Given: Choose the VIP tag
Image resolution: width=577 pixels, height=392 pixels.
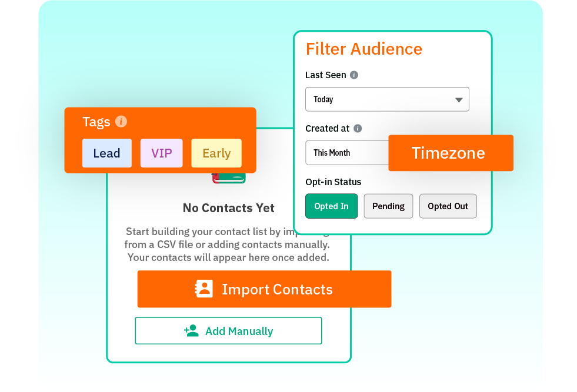Looking at the screenshot, I should [161, 153].
